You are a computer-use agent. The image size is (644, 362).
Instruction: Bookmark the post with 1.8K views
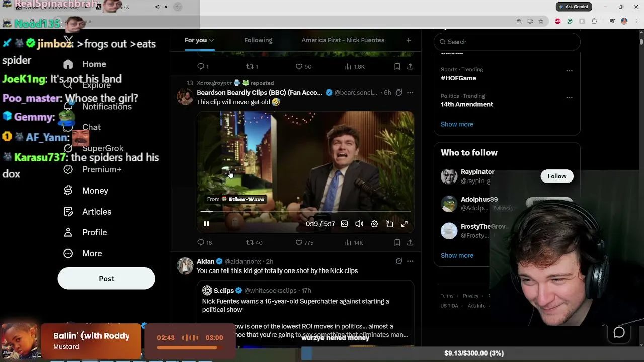click(397, 66)
